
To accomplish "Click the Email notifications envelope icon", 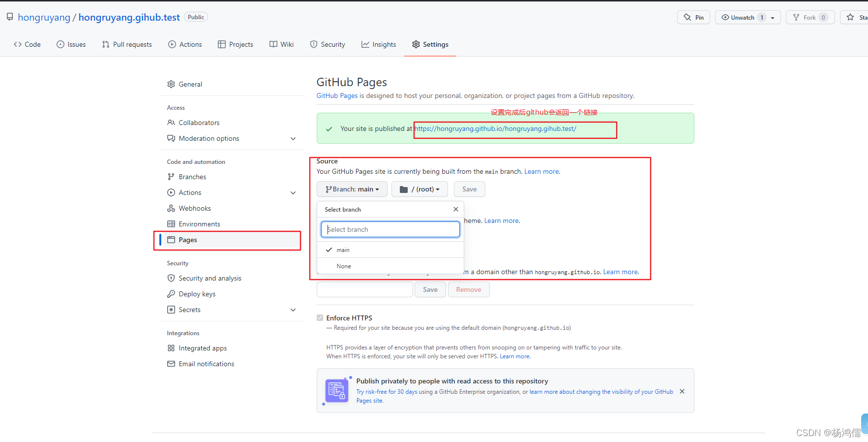I will pyautogui.click(x=171, y=364).
